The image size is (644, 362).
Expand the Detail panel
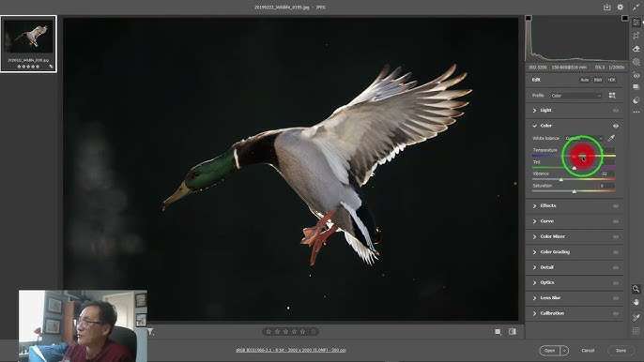(x=534, y=267)
